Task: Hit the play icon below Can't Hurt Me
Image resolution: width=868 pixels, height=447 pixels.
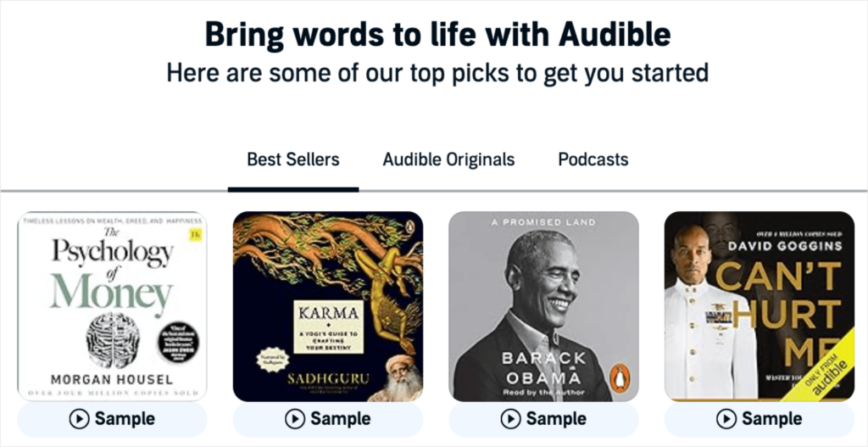Action: coord(726,419)
